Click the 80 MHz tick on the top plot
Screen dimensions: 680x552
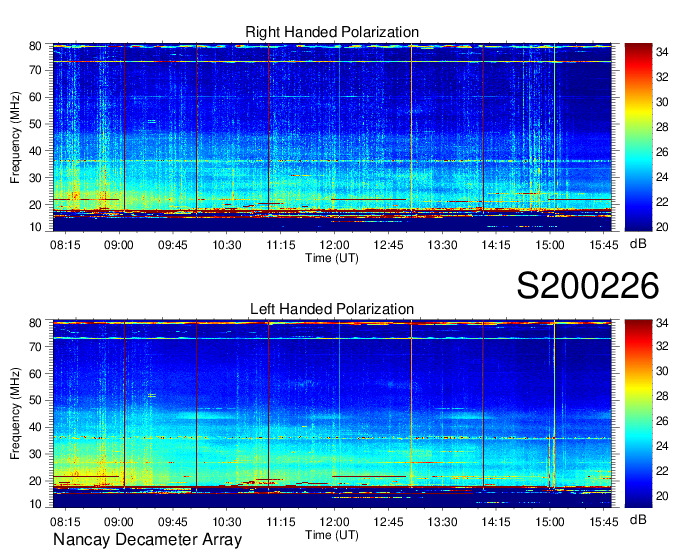(x=35, y=46)
